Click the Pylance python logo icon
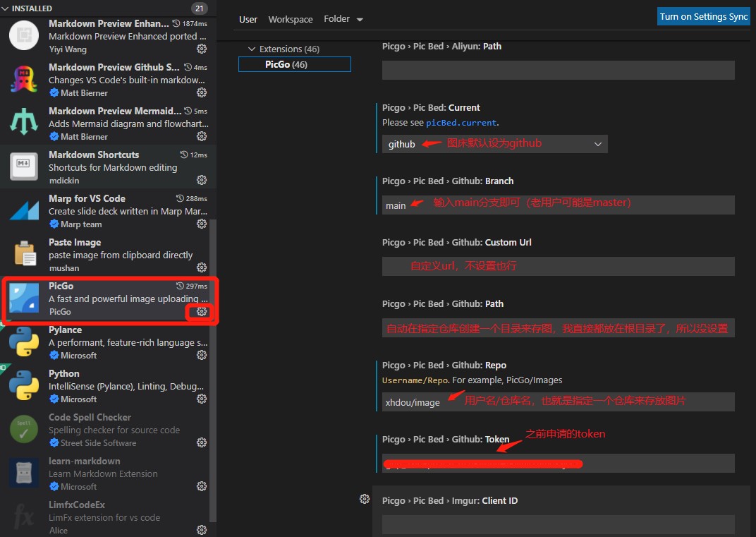The width and height of the screenshot is (756, 537). click(24, 342)
